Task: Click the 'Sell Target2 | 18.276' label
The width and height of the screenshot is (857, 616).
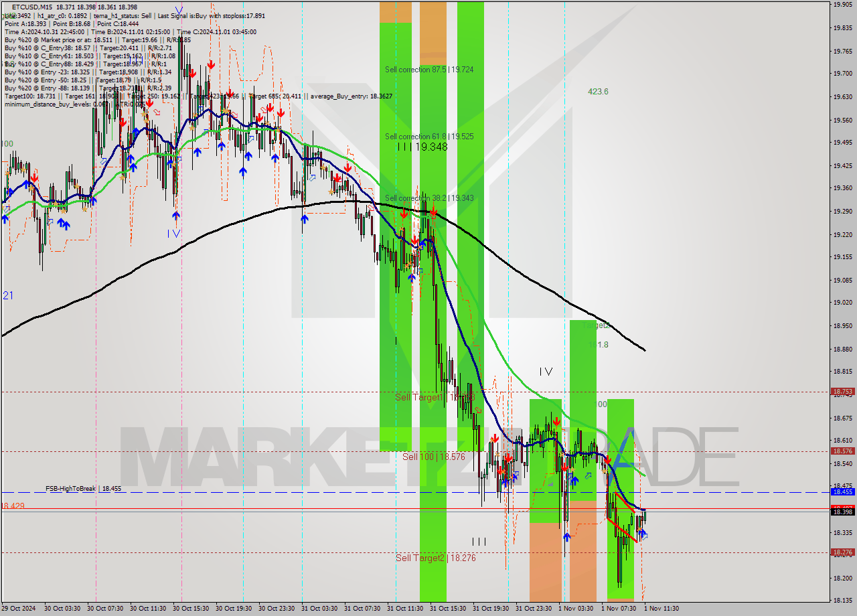Action: coord(435,558)
